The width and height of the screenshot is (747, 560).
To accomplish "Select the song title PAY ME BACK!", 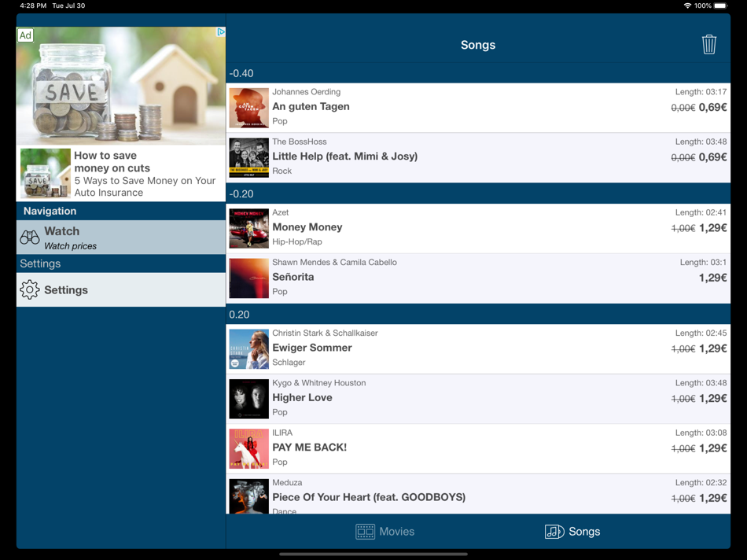I will pos(310,448).
